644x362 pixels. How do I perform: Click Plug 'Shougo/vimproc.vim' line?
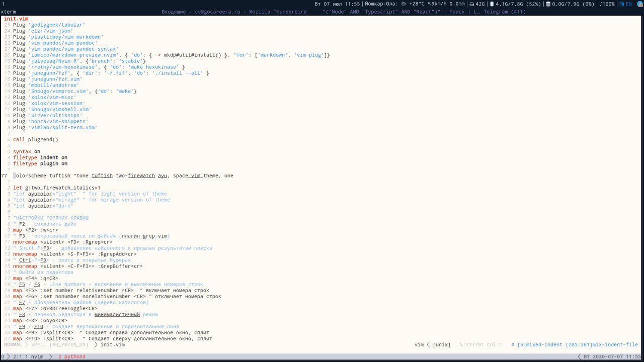(x=75, y=91)
